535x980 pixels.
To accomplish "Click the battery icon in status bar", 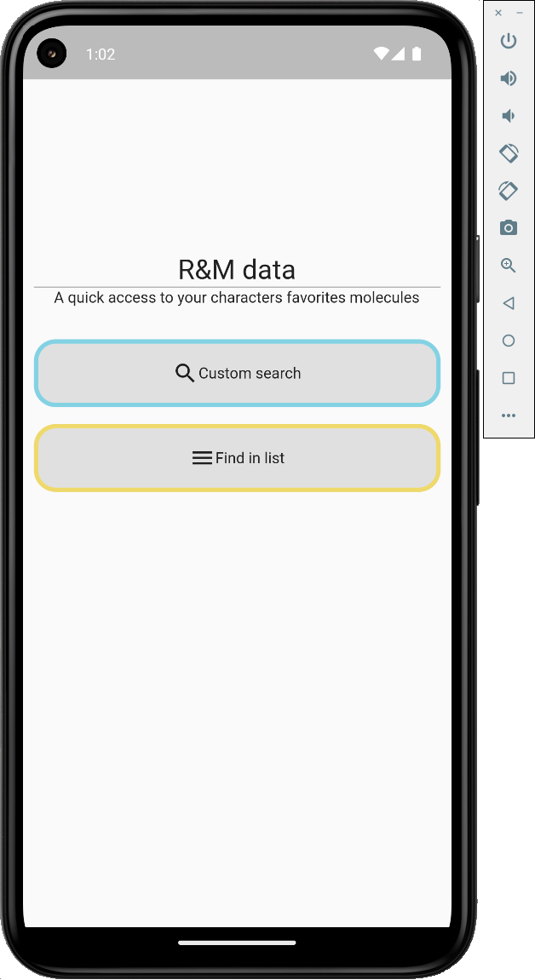I will point(417,54).
